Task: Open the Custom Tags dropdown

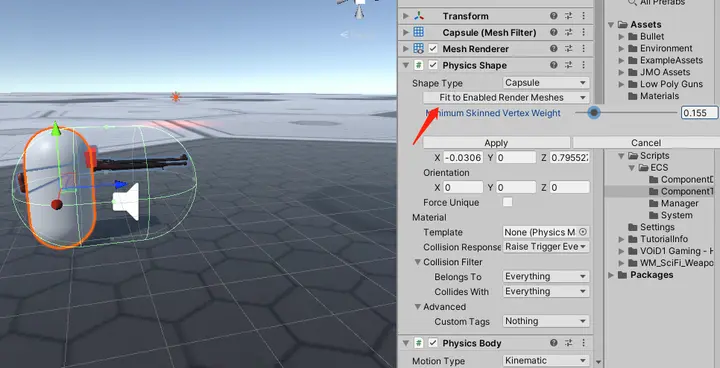Action: pos(546,321)
